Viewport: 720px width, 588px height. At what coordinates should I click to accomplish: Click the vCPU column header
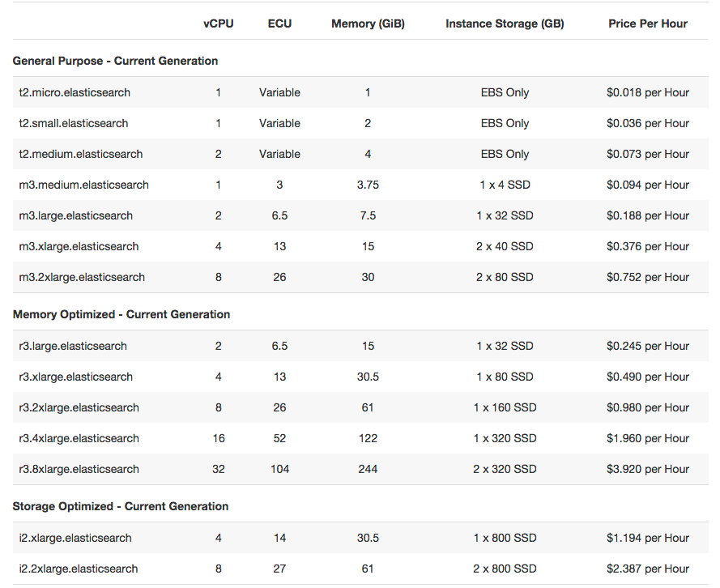tap(218, 23)
